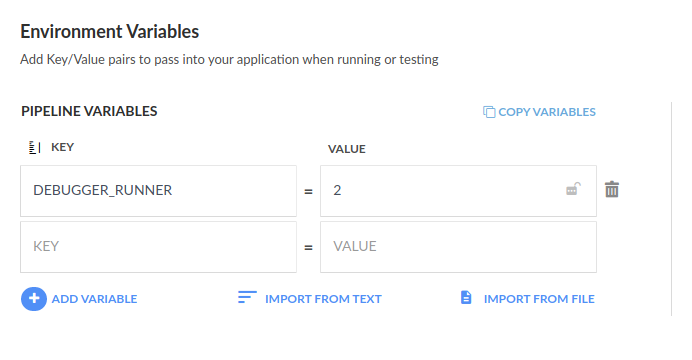The width and height of the screenshot is (692, 360).
Task: Click the document icon beside Import From File
Action: (466, 297)
